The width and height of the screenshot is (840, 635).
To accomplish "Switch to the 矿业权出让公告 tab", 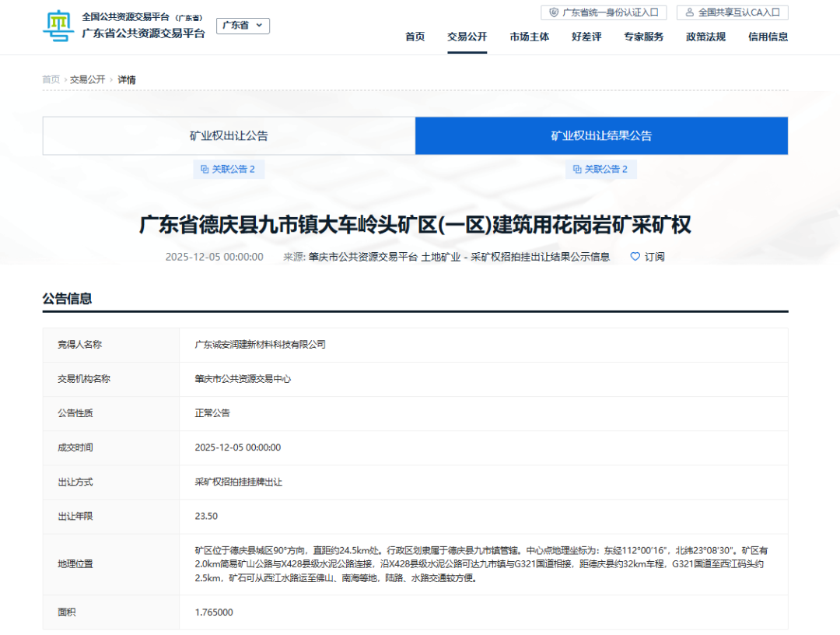I will tap(229, 136).
